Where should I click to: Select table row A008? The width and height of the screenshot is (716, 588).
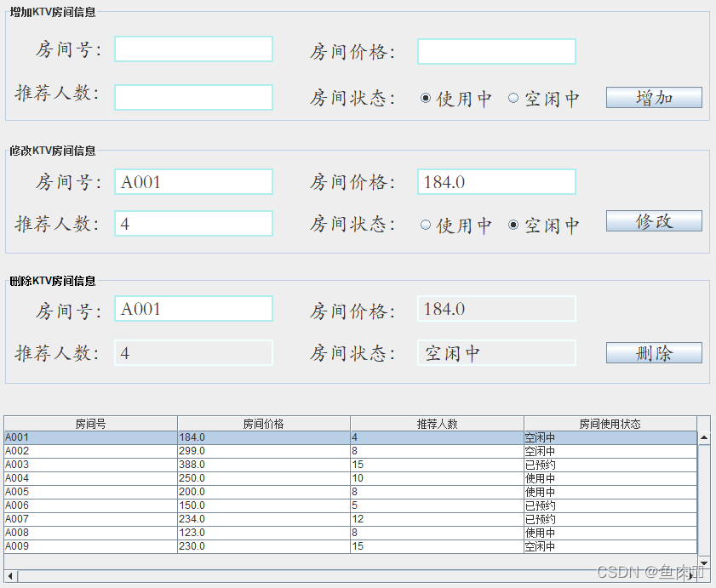pyautogui.click(x=350, y=533)
